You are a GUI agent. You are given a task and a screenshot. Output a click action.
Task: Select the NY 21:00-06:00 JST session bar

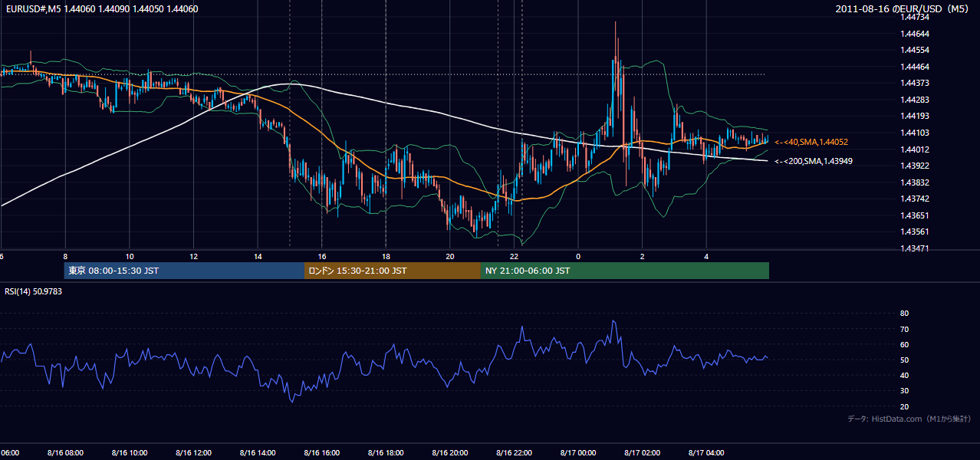coord(625,271)
